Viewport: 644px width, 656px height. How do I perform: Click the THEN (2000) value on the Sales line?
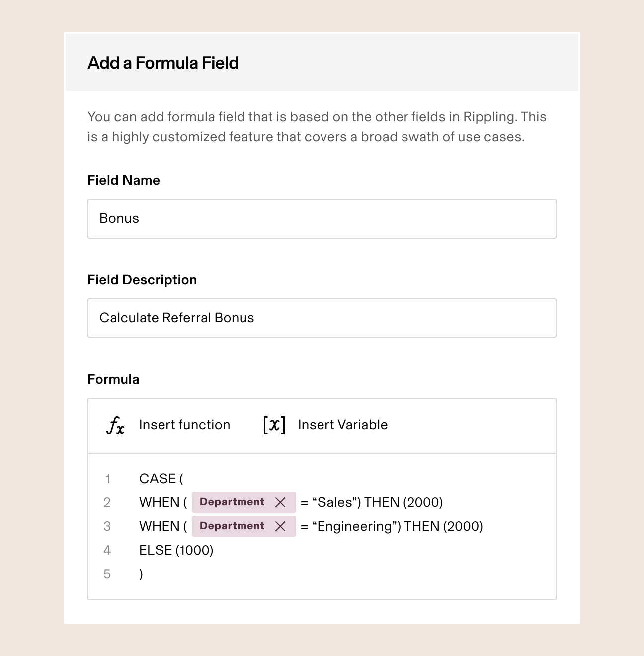pyautogui.click(x=403, y=502)
